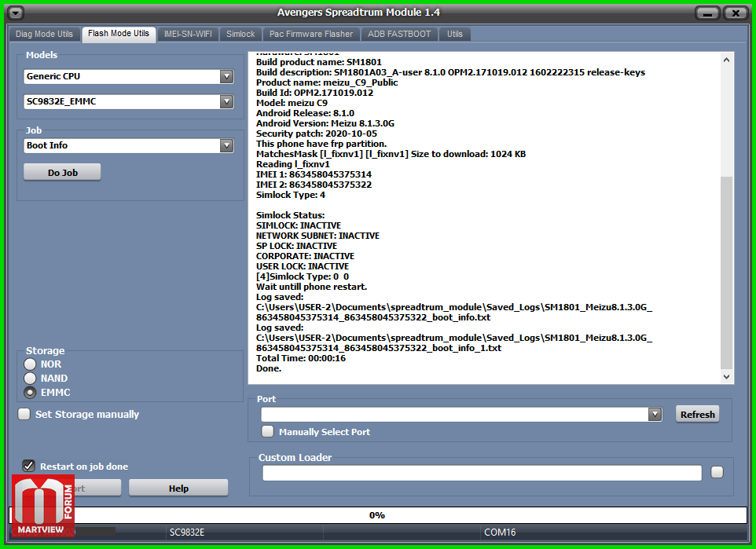
Task: Select the NOR storage radio button
Action: pyautogui.click(x=30, y=364)
